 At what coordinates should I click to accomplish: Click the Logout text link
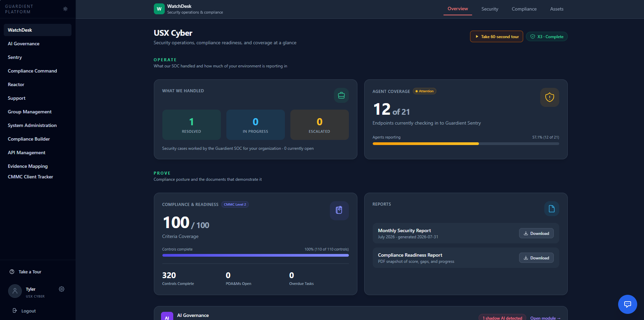coord(29,311)
